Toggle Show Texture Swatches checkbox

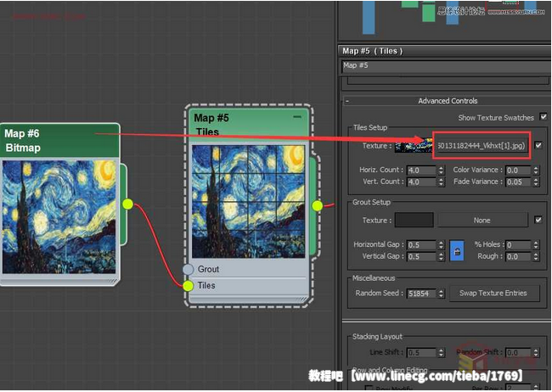click(544, 117)
